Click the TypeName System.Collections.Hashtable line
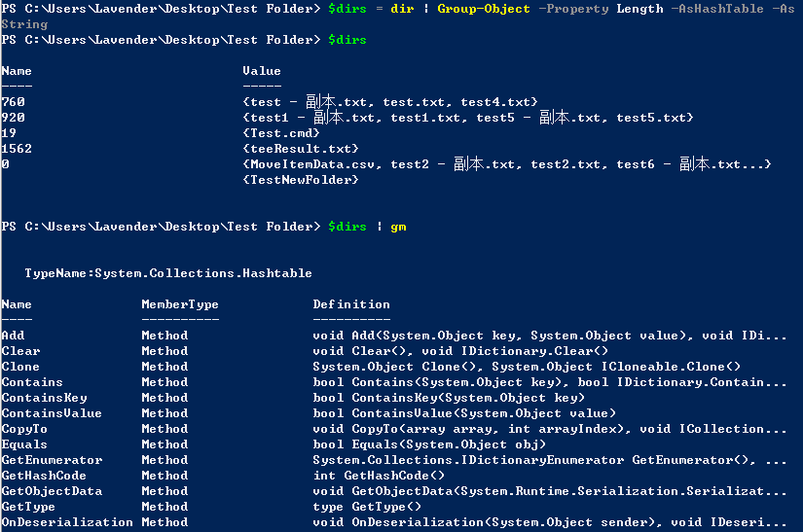The width and height of the screenshot is (803, 532). 168,273
